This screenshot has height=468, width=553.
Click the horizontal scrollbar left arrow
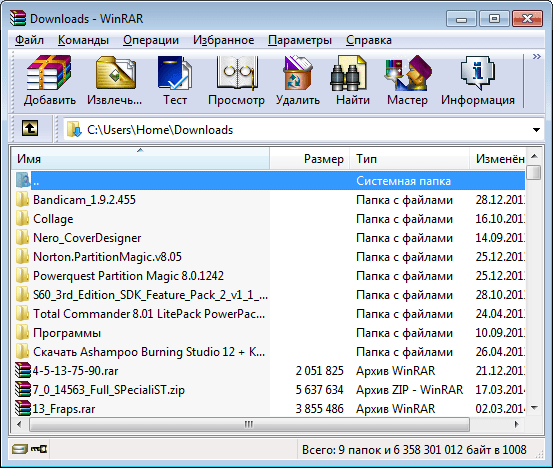pos(19,424)
